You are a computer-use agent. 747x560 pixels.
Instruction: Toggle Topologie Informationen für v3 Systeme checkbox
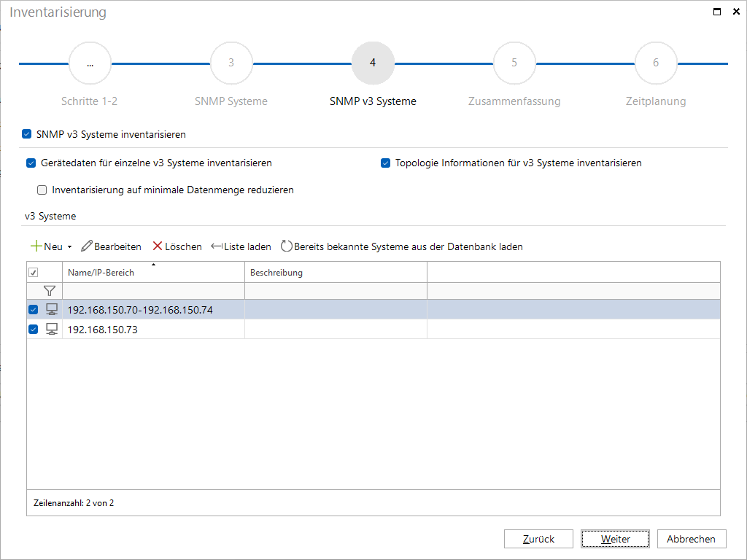click(385, 163)
